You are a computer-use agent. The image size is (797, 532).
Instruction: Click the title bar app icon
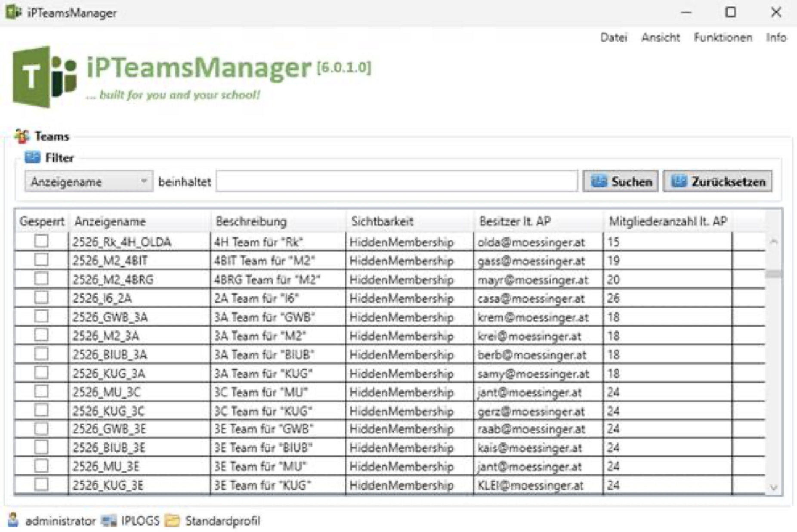13,12
